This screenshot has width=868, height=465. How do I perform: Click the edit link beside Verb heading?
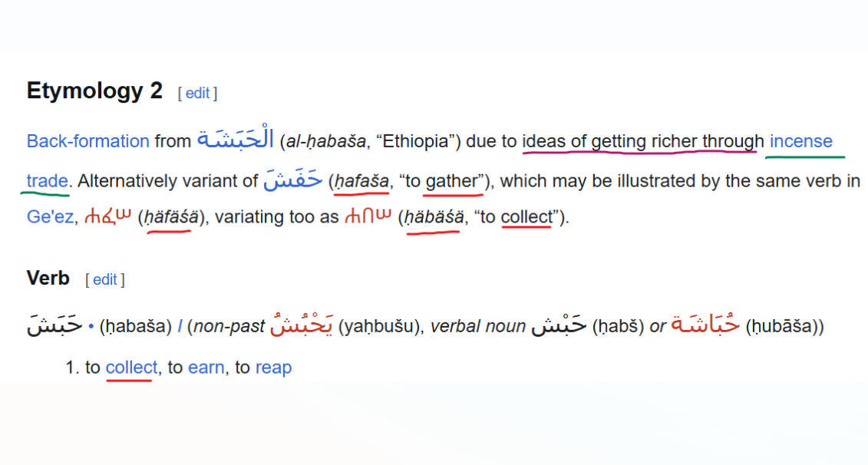click(x=105, y=279)
